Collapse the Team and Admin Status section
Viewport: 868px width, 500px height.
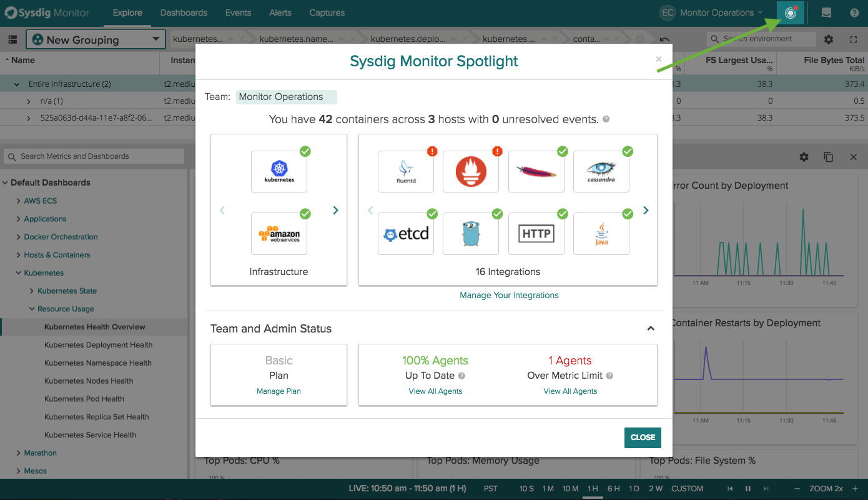coord(651,329)
